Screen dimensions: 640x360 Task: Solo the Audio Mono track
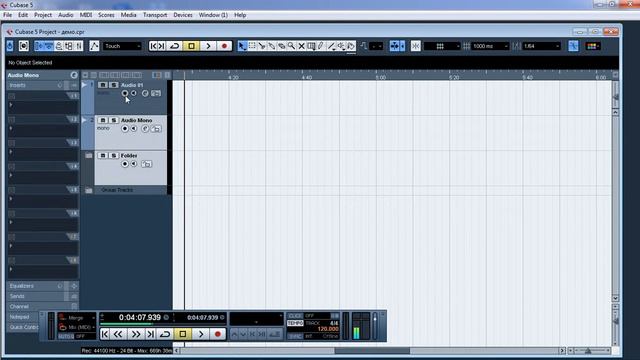coord(114,120)
